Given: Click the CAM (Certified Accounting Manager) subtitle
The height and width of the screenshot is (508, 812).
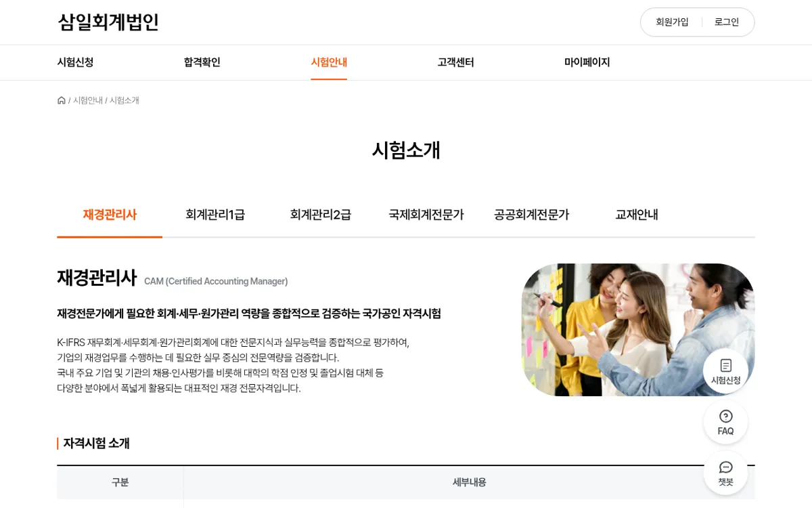Looking at the screenshot, I should click(216, 281).
